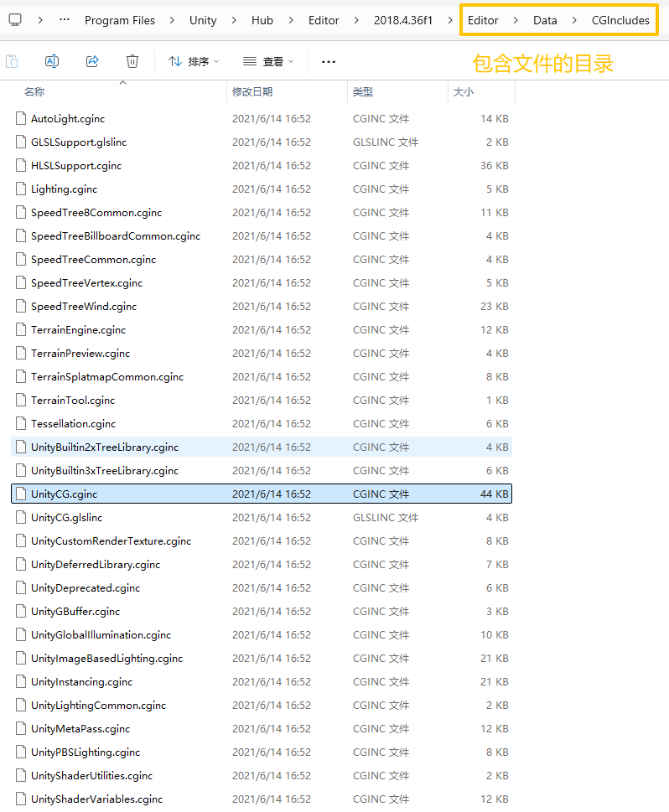Navigate to the Unity folder in breadcrumb
The height and width of the screenshot is (812, 669).
[x=203, y=20]
